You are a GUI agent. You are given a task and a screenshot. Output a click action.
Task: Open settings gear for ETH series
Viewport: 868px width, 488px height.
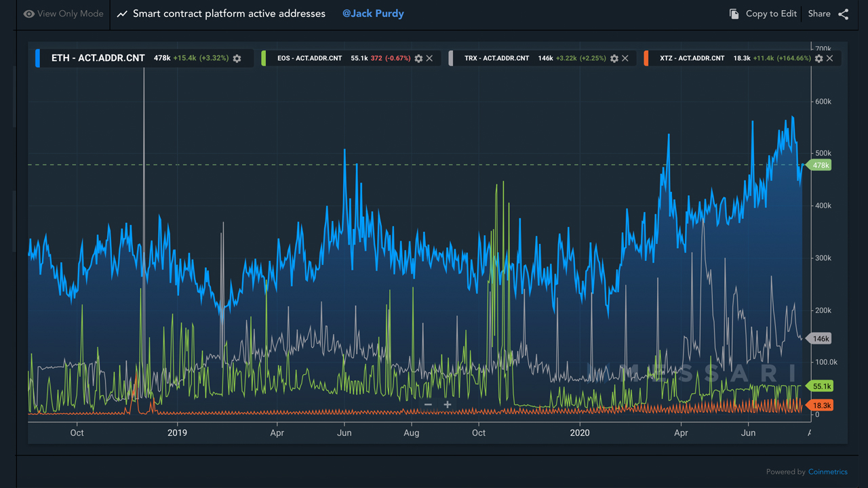click(237, 58)
